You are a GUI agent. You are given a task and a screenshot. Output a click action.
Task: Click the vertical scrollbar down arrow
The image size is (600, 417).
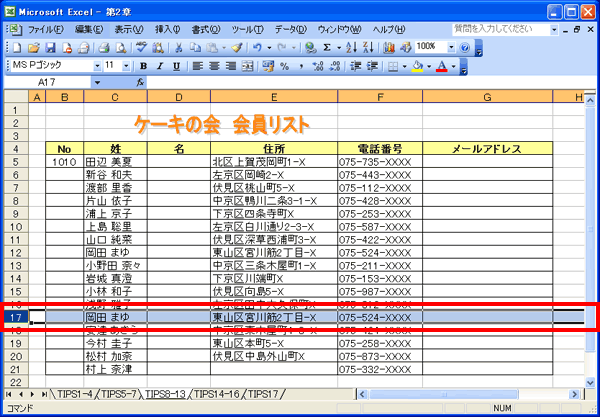(x=590, y=382)
